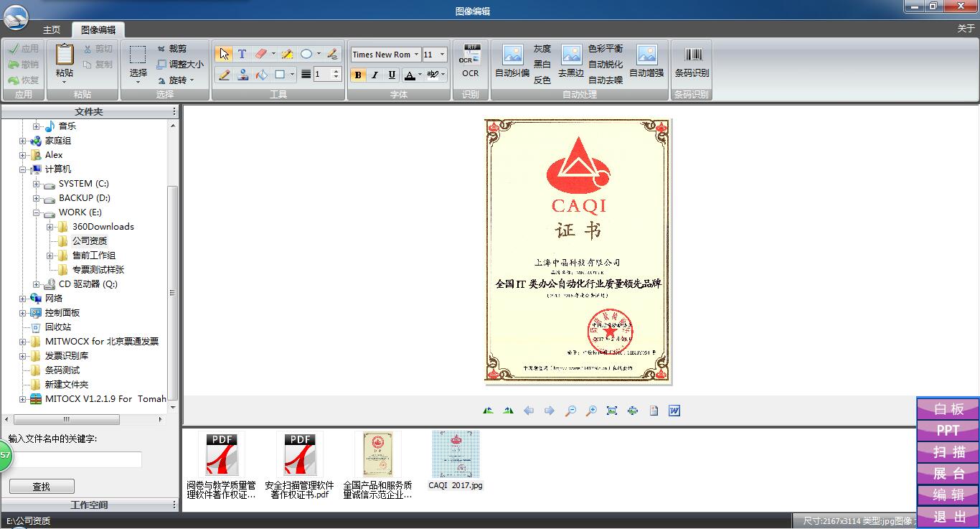Collapse the 计算机 node

pyautogui.click(x=22, y=169)
